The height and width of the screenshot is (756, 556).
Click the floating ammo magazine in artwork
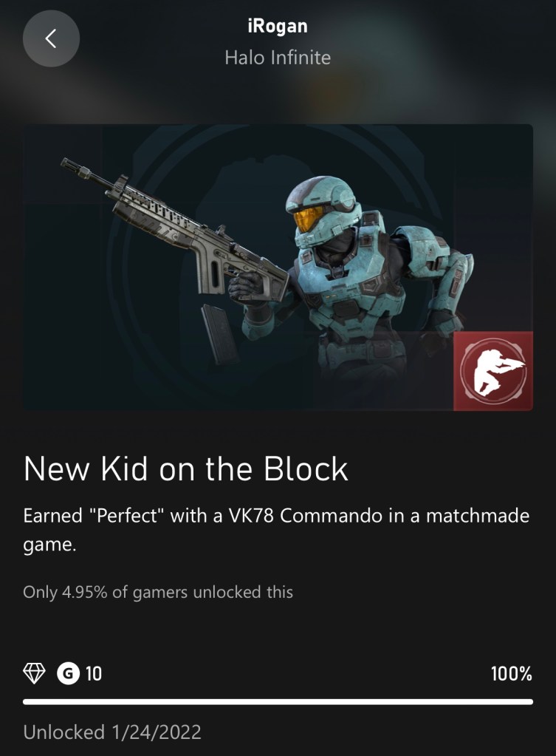point(220,334)
